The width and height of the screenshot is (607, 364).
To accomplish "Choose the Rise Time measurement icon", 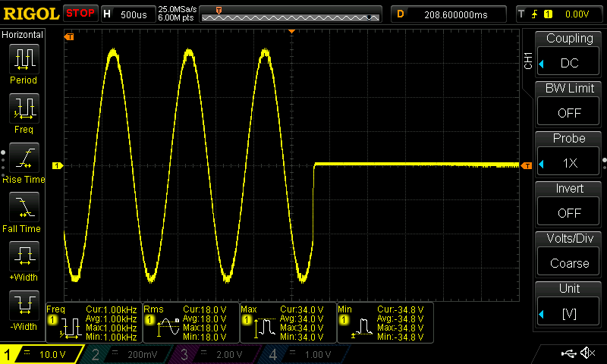I will point(23,158).
